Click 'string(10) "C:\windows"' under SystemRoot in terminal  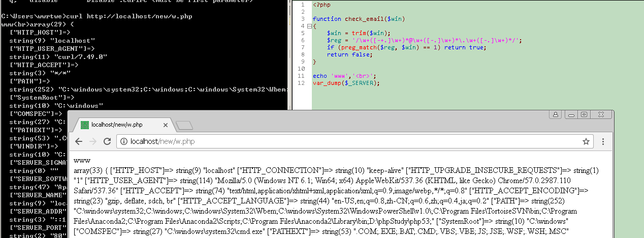56,105
